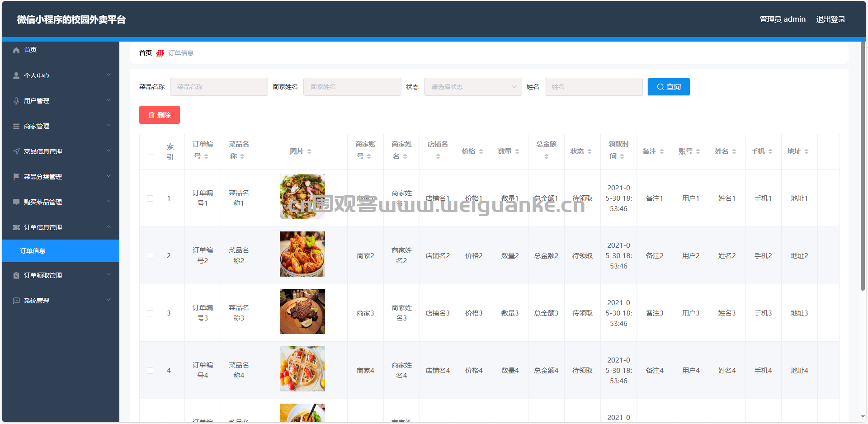Viewport: 868px width, 424px height.
Task: Click the red breadcrumb separator icon
Action: [x=160, y=53]
